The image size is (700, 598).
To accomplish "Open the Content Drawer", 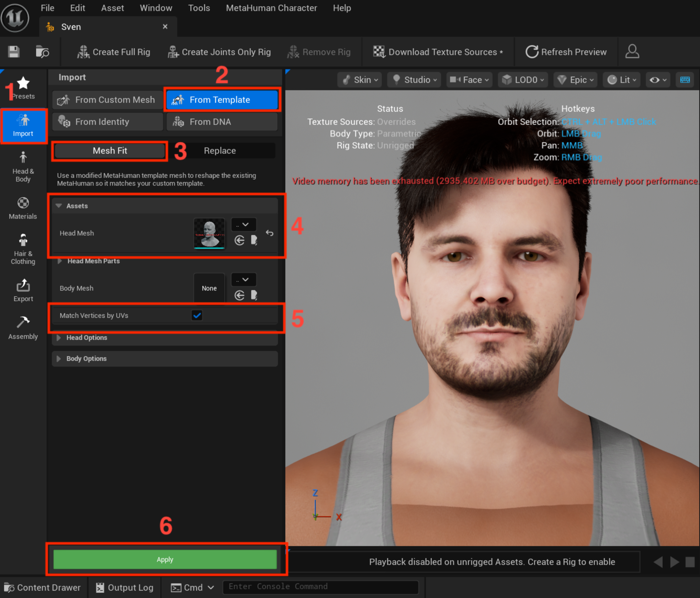I will click(42, 588).
